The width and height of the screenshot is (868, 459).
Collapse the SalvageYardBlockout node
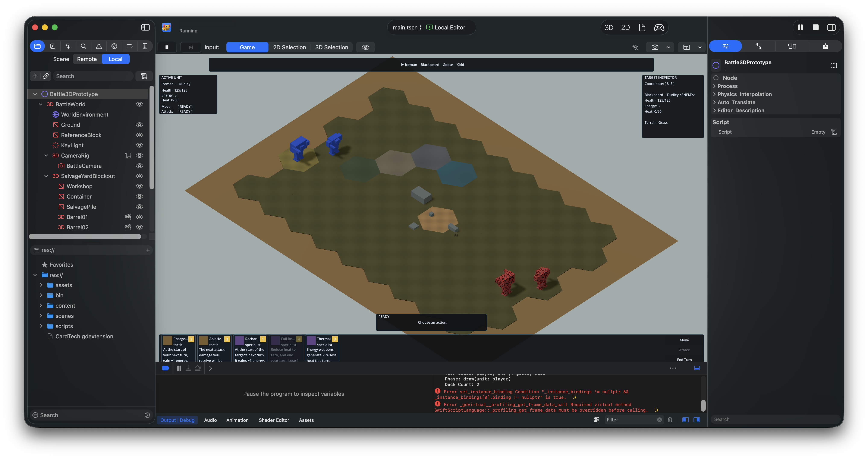pyautogui.click(x=46, y=176)
